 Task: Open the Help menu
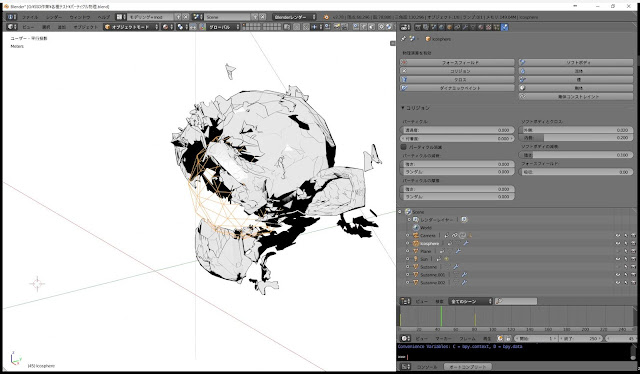coord(103,17)
